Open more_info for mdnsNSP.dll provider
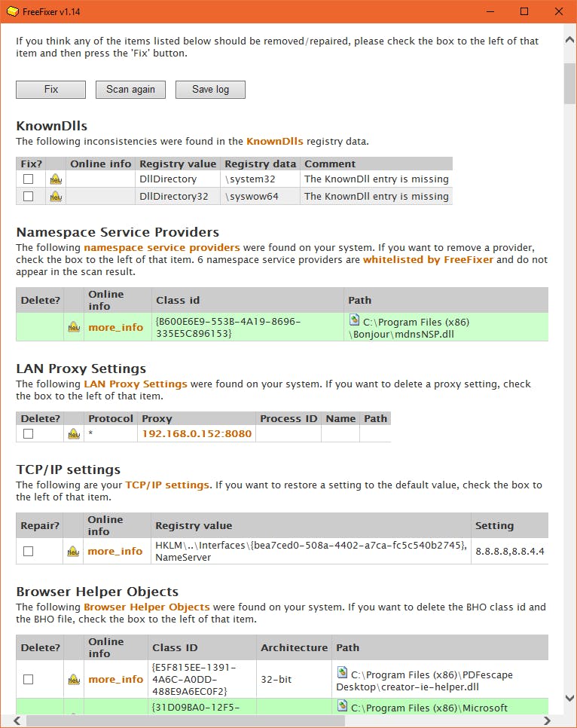Screen dimensions: 577x728 click(115, 327)
